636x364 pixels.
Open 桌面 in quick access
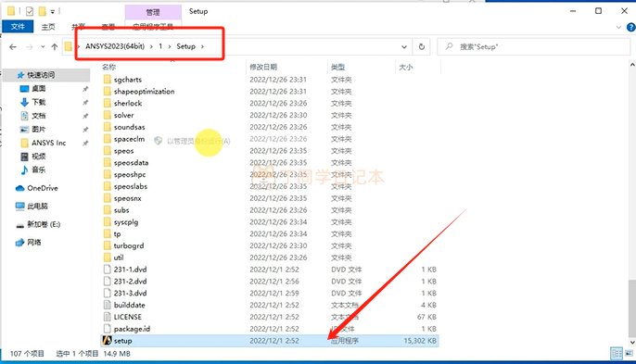coord(39,88)
